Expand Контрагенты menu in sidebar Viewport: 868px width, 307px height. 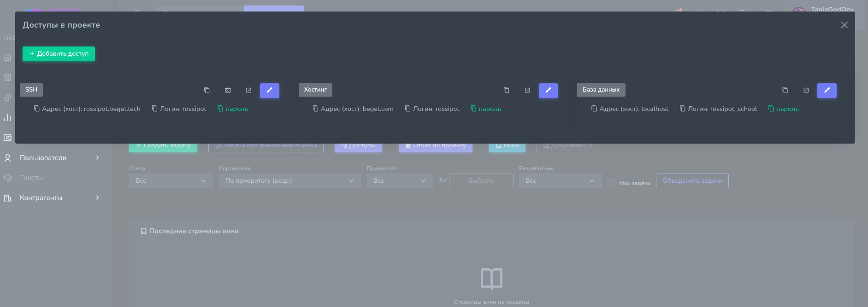tap(52, 198)
